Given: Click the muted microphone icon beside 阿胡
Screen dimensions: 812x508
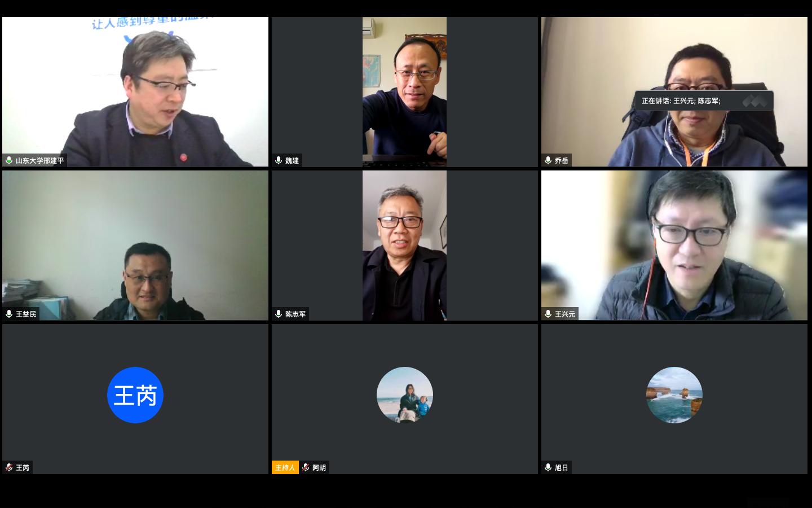Looking at the screenshot, I should (x=306, y=467).
